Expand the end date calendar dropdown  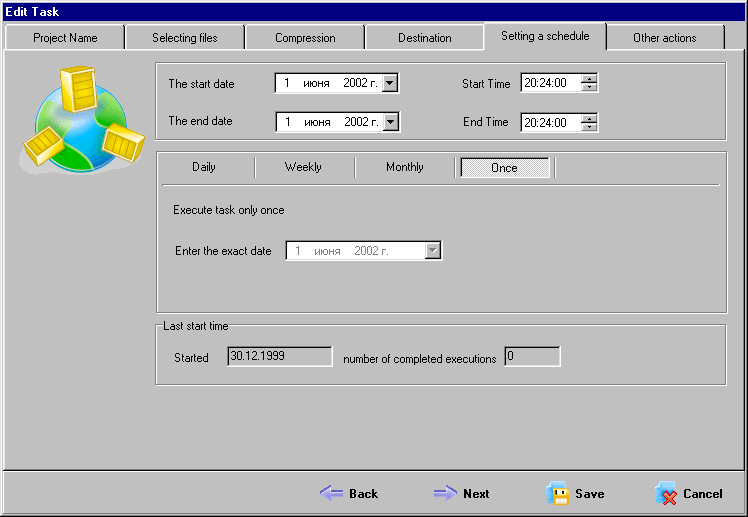pos(391,122)
